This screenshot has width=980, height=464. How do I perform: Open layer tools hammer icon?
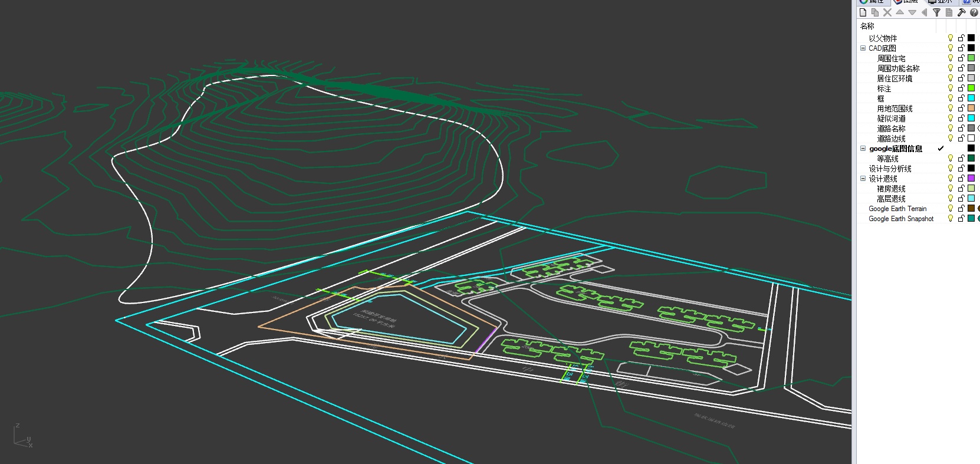961,12
